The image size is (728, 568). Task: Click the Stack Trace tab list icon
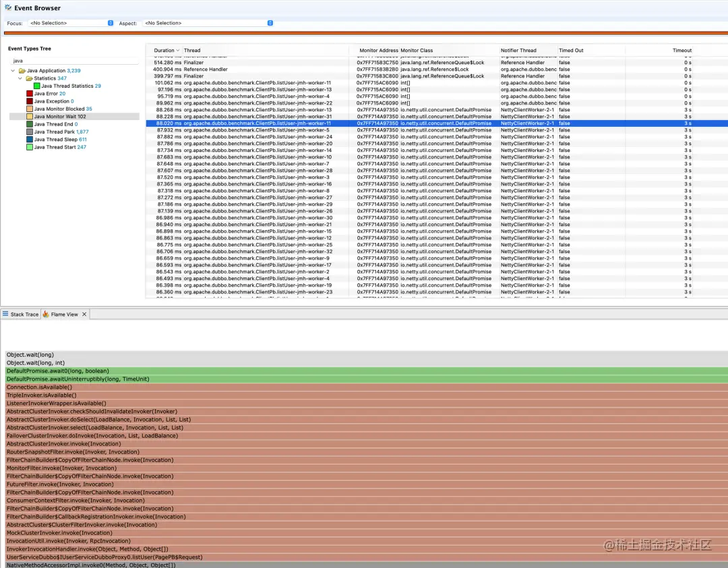pyautogui.click(x=5, y=314)
